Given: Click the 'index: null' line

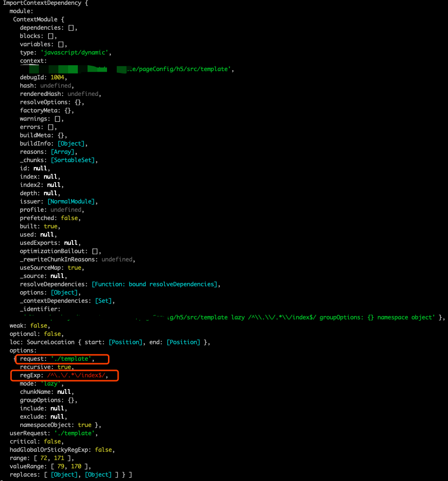Looking at the screenshot, I should (x=40, y=177).
